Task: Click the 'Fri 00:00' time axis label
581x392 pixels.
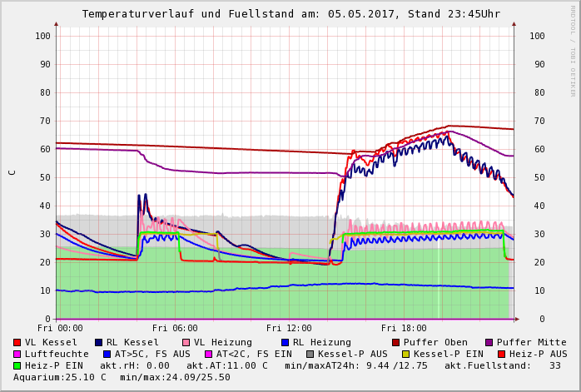Action: click(60, 329)
